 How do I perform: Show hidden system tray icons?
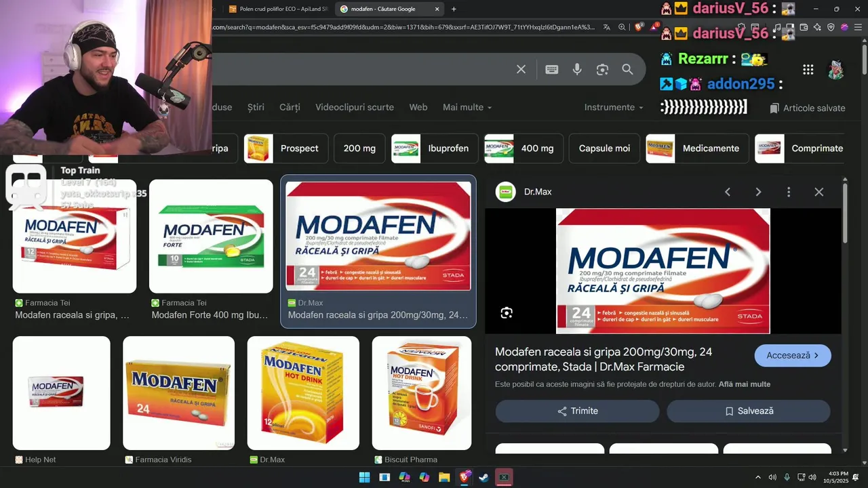758,477
